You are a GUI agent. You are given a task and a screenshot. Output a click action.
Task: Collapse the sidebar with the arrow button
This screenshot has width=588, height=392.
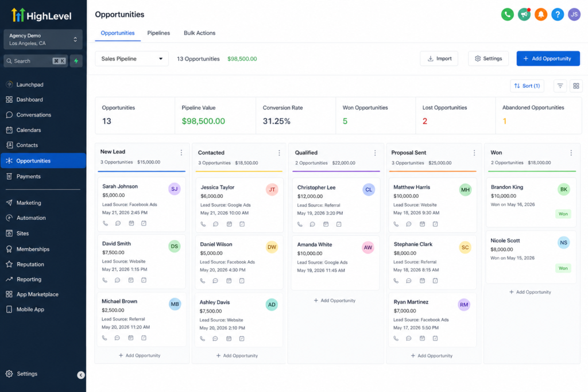(80, 375)
